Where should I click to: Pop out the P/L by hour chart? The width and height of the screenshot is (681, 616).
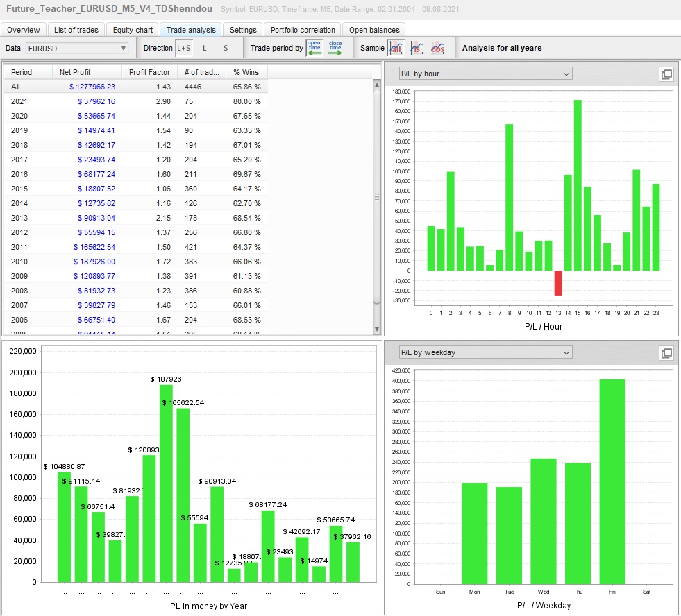[x=666, y=75]
